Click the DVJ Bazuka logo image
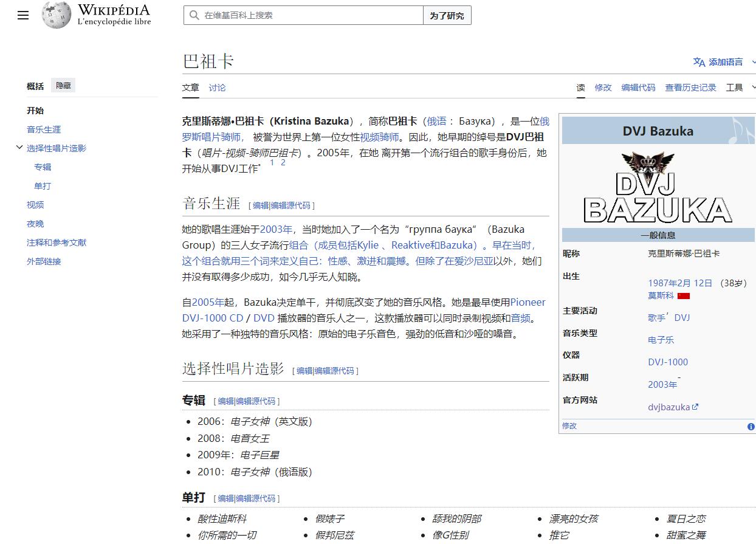This screenshot has height=544, width=756. [658, 187]
